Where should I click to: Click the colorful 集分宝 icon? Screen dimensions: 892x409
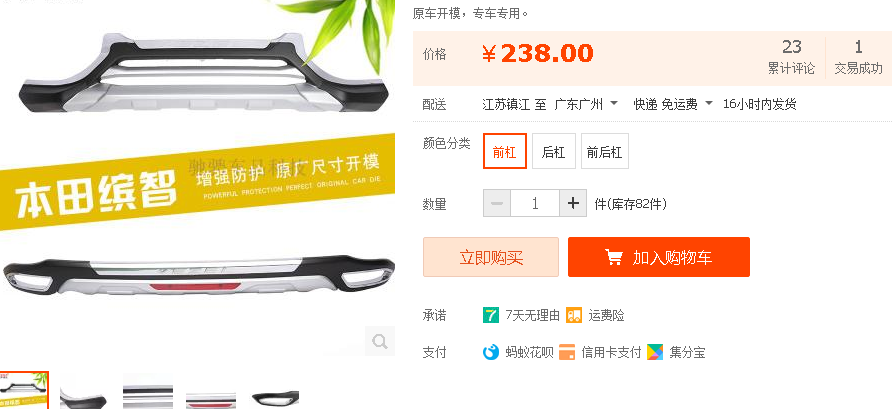click(655, 352)
